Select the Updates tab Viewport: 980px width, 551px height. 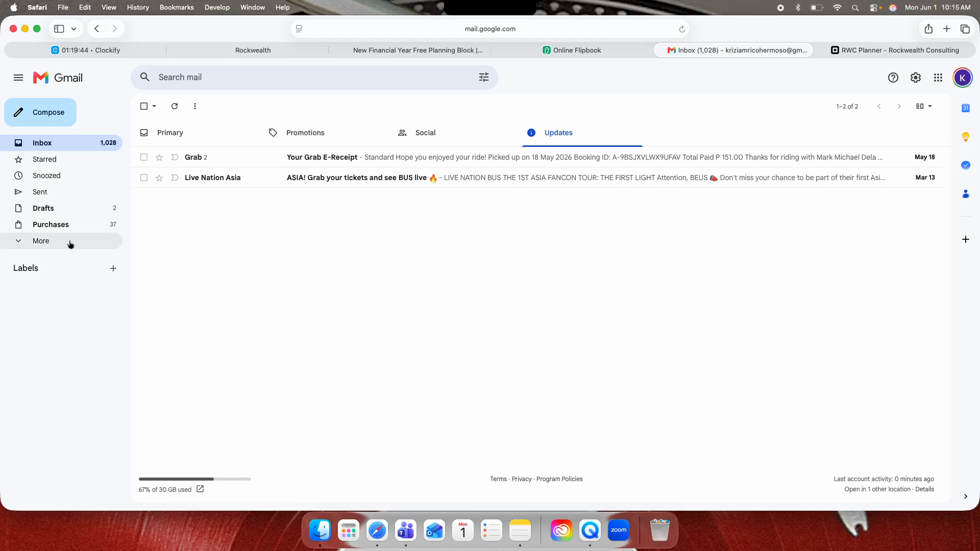582,133
